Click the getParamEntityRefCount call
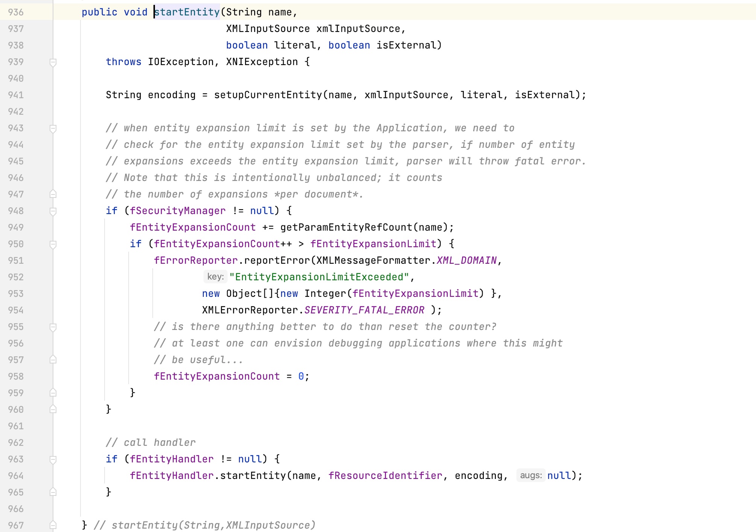The image size is (756, 532). [x=346, y=227]
